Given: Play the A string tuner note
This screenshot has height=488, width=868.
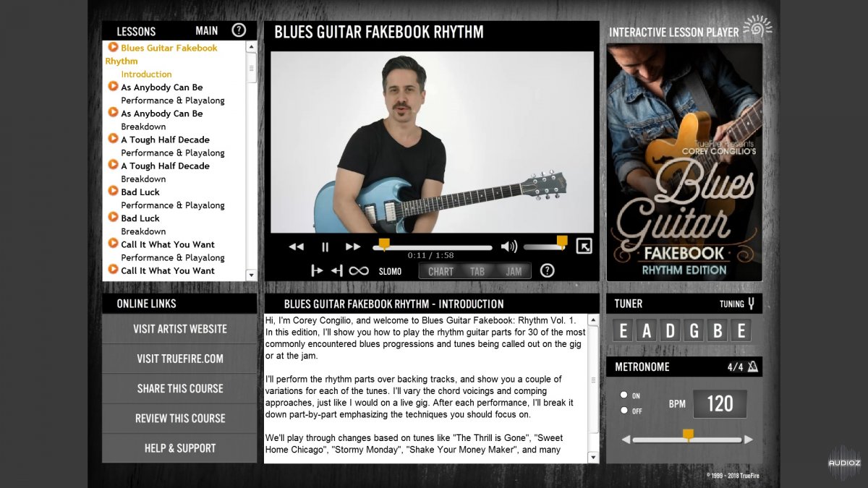Looking at the screenshot, I should (x=647, y=331).
